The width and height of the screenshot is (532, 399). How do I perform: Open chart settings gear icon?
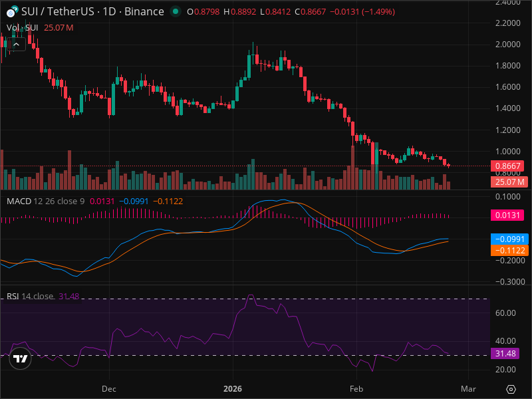coord(511,389)
